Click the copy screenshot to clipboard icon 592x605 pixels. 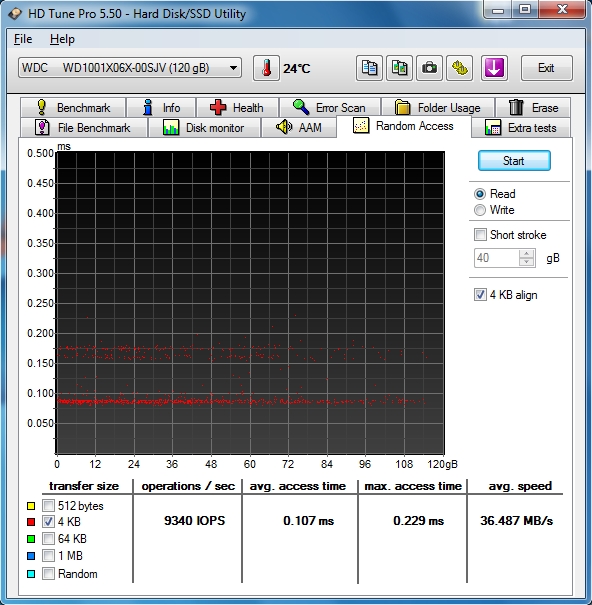399,68
